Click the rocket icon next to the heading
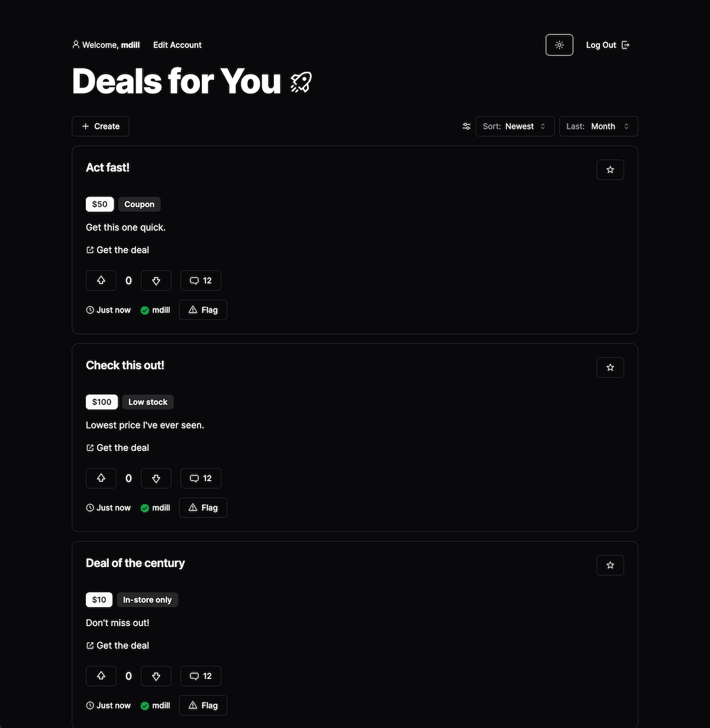710x728 pixels. (x=301, y=82)
